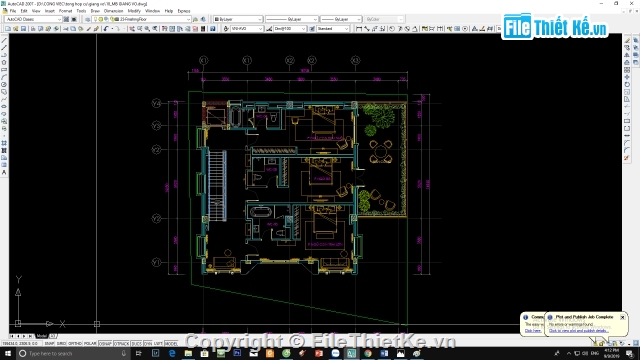Select the Hatch tool in Draw toolbar

click(4, 143)
